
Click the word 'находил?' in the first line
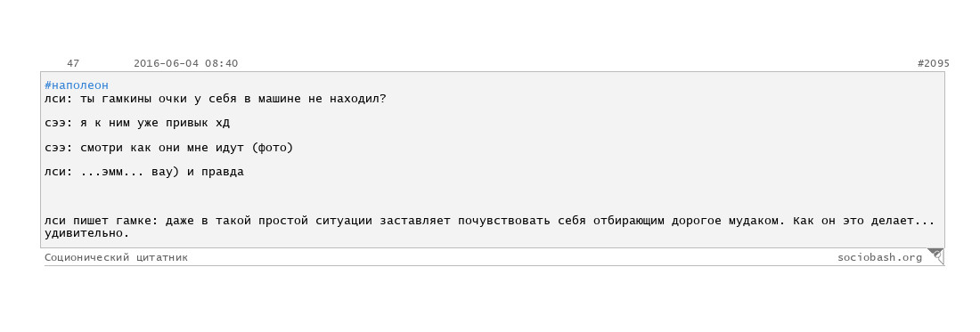(358, 99)
